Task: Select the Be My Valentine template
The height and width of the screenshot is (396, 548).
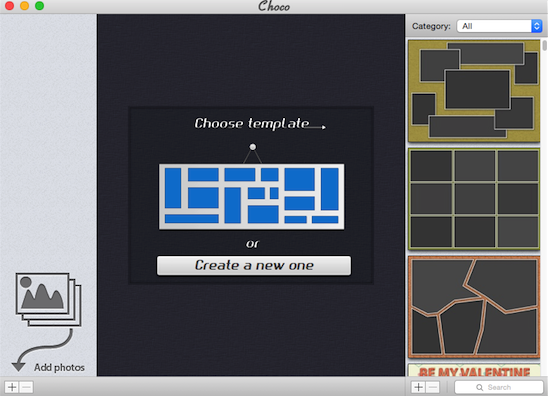Action: (474, 370)
